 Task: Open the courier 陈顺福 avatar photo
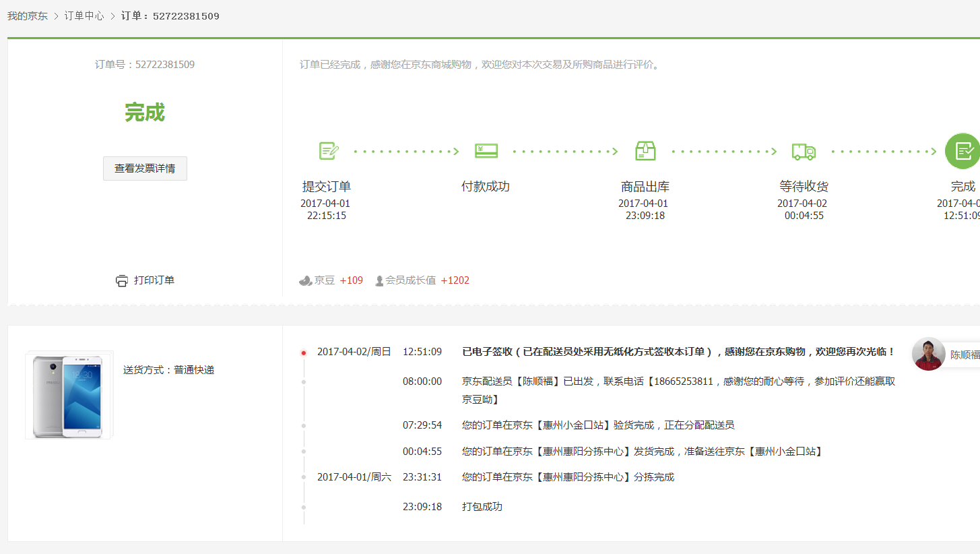(928, 354)
